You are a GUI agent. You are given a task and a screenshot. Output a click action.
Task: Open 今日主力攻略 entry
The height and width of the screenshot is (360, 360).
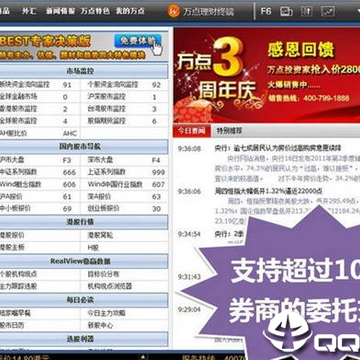106,313
